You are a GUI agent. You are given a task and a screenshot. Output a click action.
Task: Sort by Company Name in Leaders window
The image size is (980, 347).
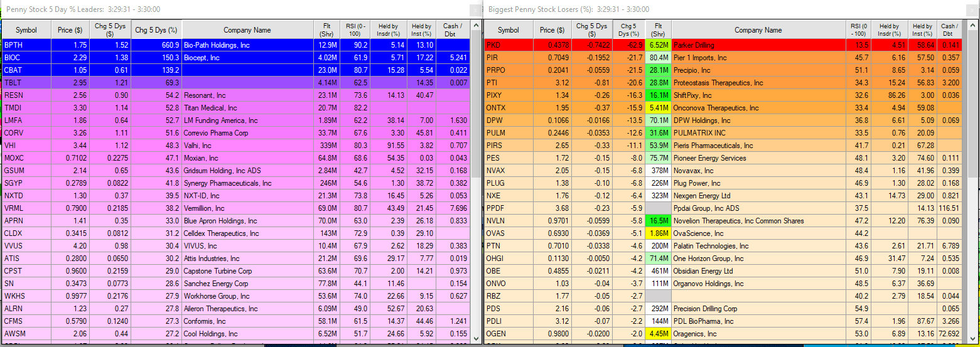pos(247,29)
